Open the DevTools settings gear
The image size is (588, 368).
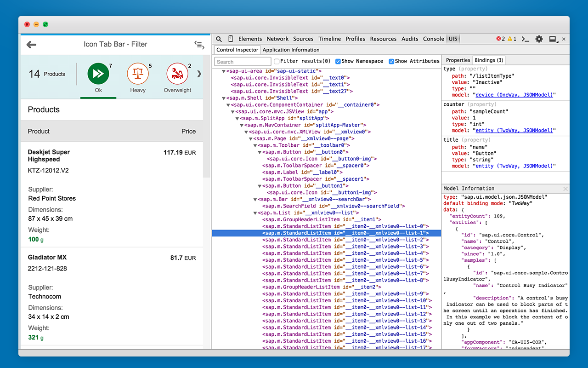click(539, 39)
